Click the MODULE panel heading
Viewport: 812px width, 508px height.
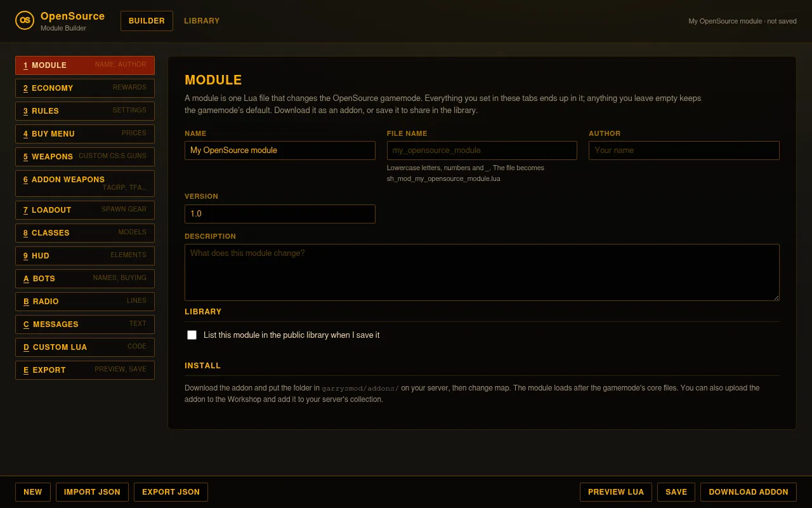click(x=213, y=80)
